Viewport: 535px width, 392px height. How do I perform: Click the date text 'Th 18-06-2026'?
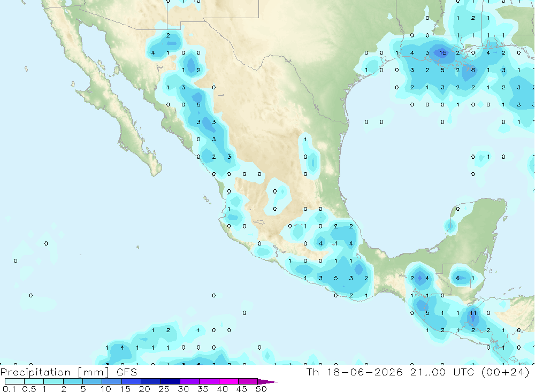pos(355,372)
